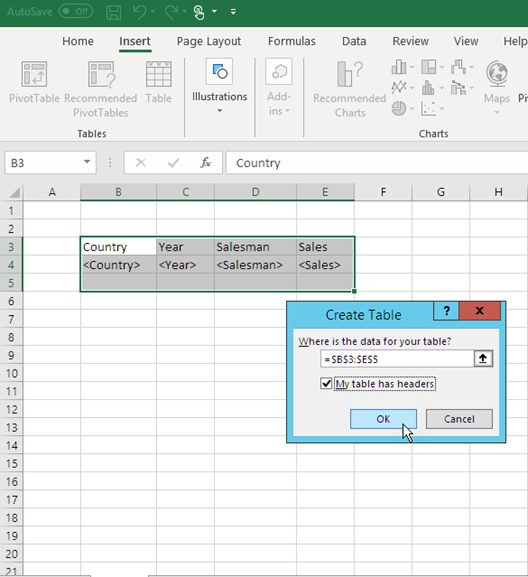528x577 pixels.
Task: Select column G header
Action: (440, 192)
